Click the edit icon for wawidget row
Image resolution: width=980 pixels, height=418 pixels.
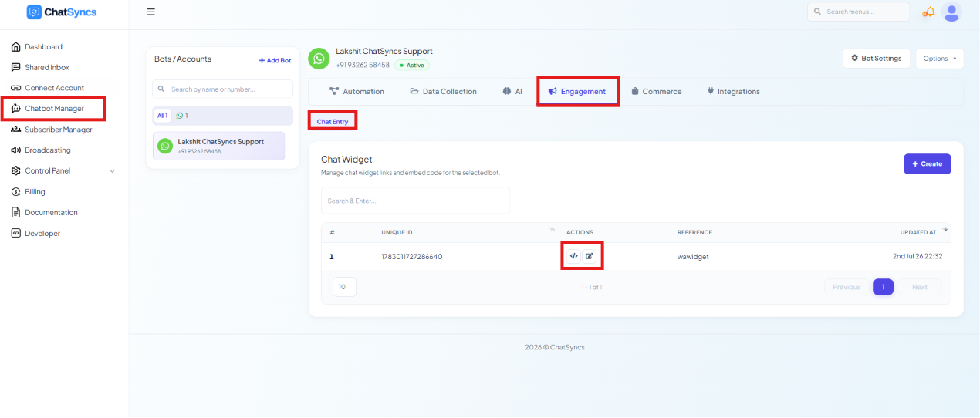pos(590,256)
